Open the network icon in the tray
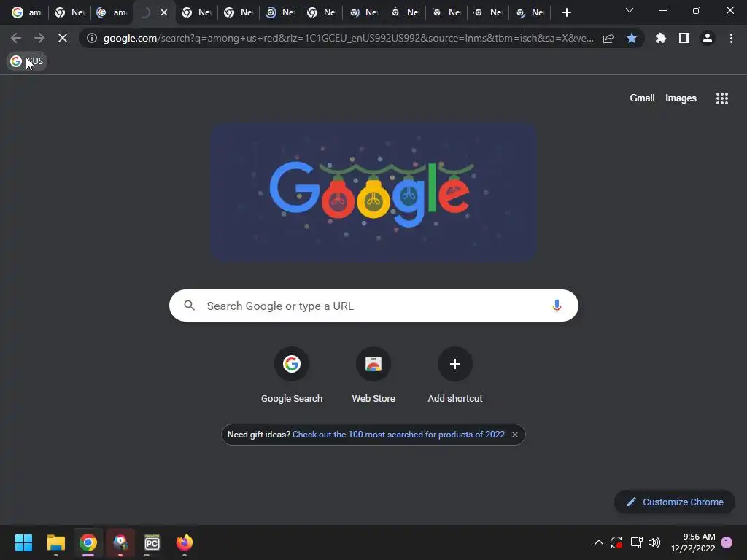747x560 pixels. [x=636, y=542]
